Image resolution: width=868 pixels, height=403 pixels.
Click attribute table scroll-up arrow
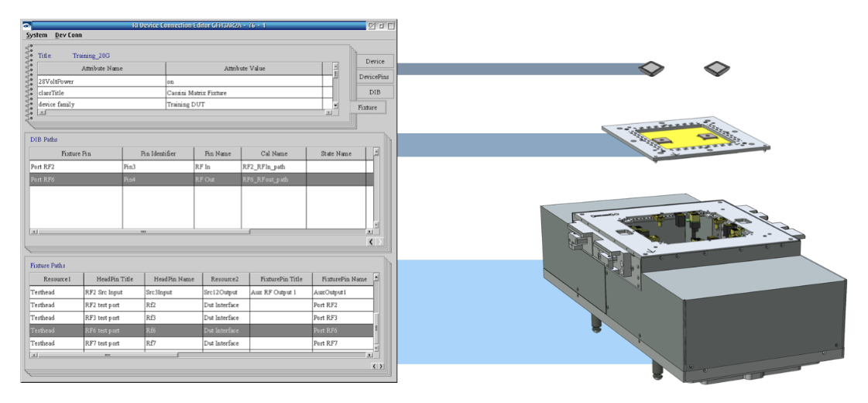[335, 65]
